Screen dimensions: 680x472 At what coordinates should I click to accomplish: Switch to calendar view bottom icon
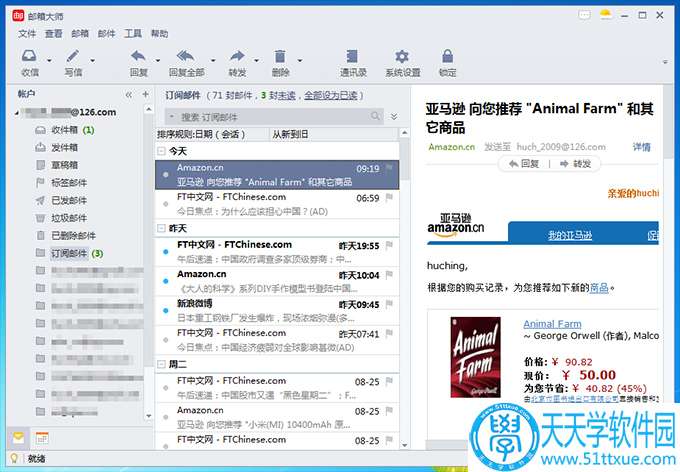(42, 438)
